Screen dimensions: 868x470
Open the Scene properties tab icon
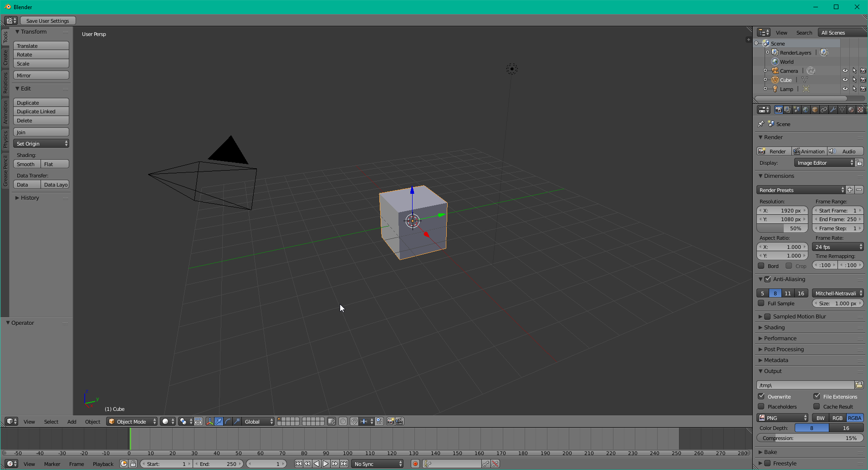(797, 110)
